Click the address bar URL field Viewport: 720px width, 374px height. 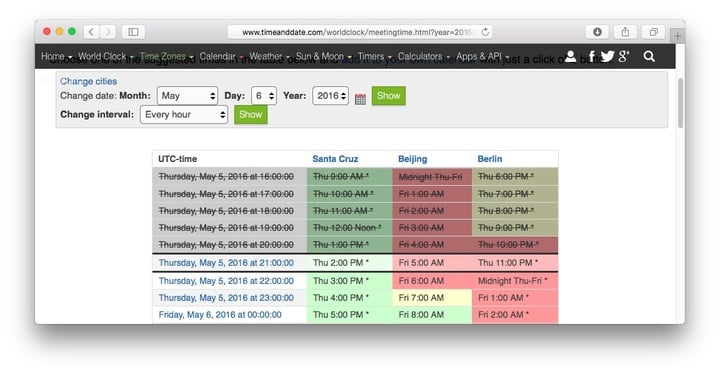point(360,32)
